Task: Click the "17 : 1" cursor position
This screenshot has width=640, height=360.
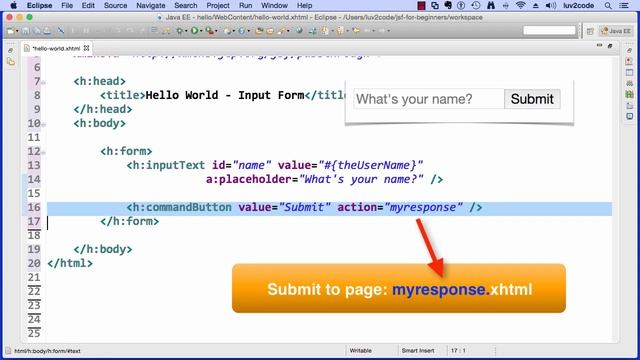Action: pos(458,351)
